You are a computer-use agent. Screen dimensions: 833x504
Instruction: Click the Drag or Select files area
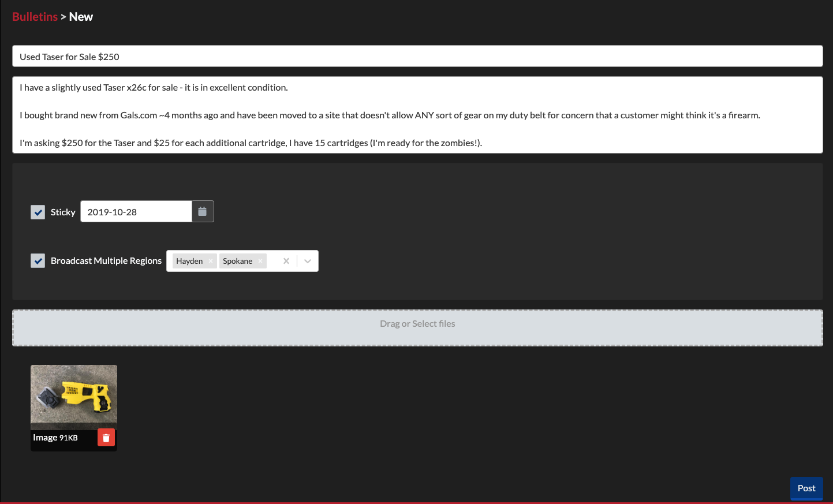417,323
